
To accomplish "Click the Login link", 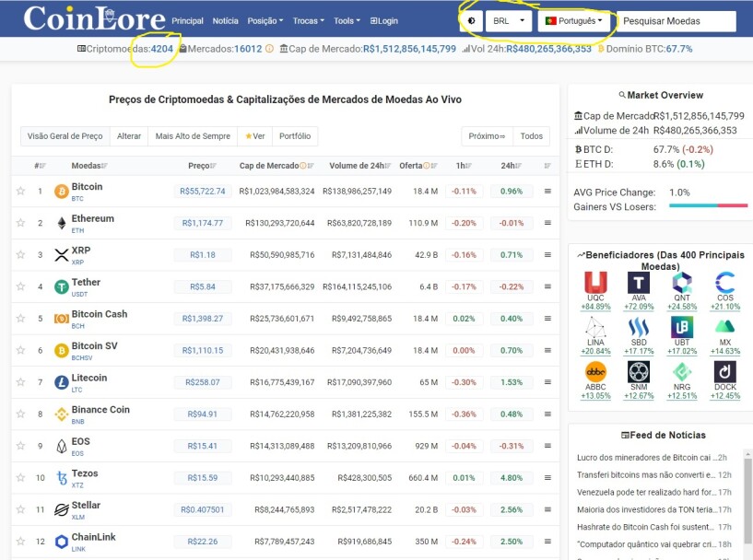I will click(x=383, y=21).
